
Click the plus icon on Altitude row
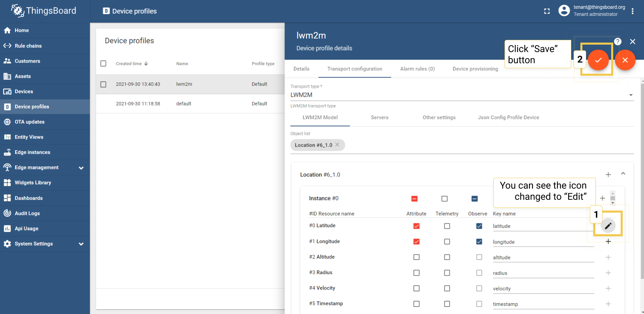point(608,257)
